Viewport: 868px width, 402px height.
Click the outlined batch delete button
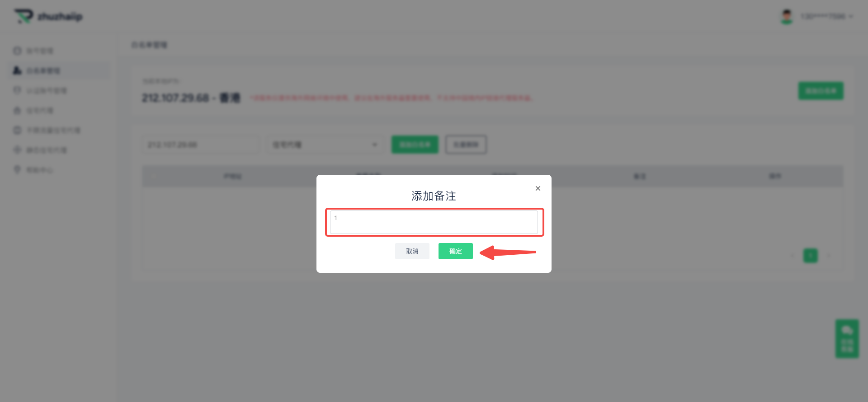coord(466,145)
